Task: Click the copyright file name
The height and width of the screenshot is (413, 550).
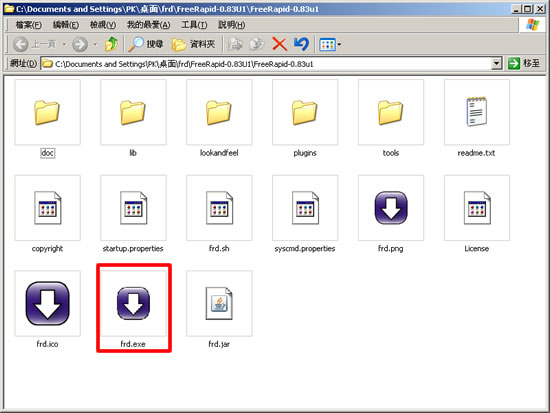Action: (47, 249)
